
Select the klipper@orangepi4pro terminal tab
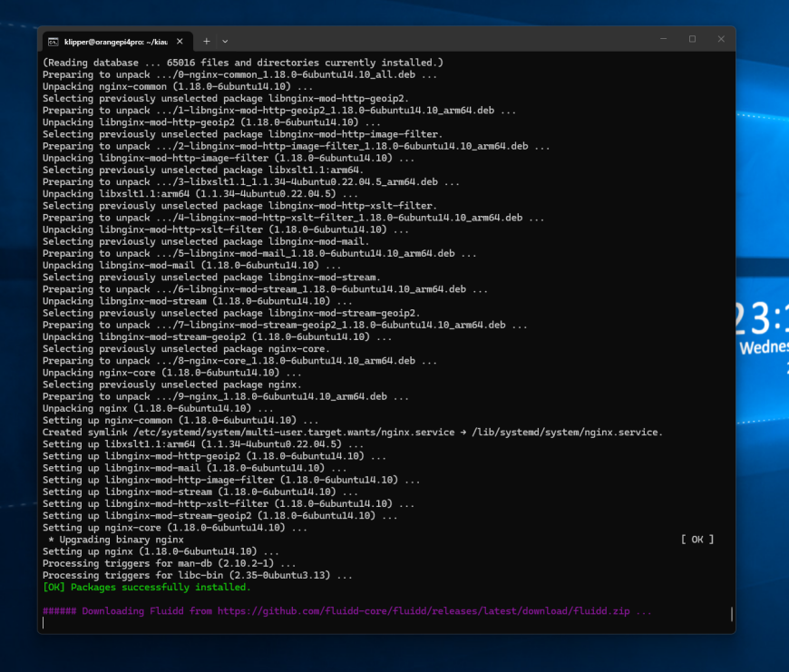pyautogui.click(x=117, y=42)
